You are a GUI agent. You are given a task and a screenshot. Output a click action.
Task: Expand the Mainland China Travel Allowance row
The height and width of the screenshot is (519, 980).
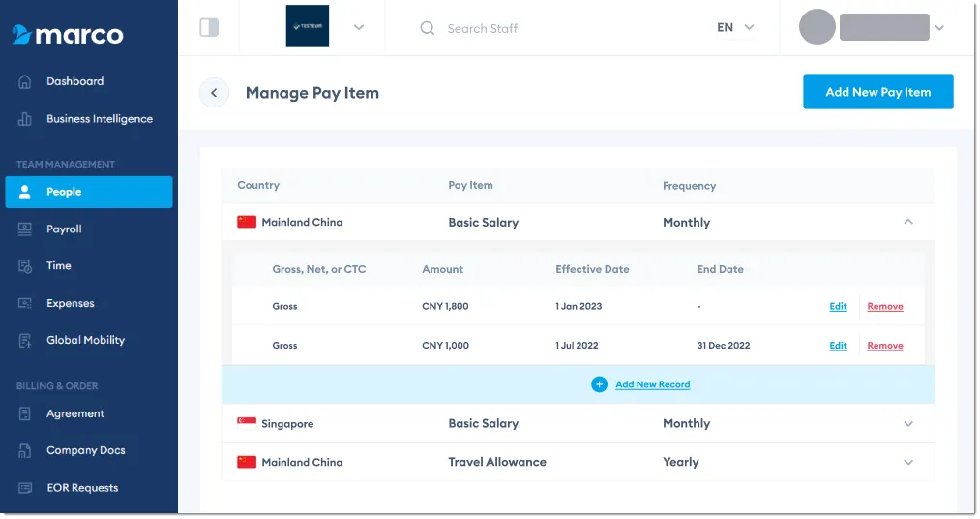click(908, 463)
